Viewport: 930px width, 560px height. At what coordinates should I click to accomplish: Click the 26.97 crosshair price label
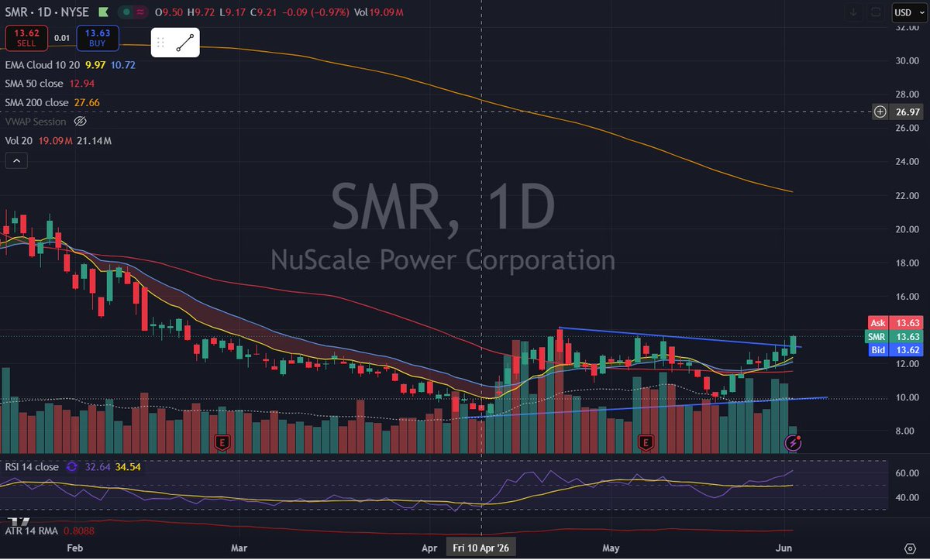pyautogui.click(x=907, y=112)
